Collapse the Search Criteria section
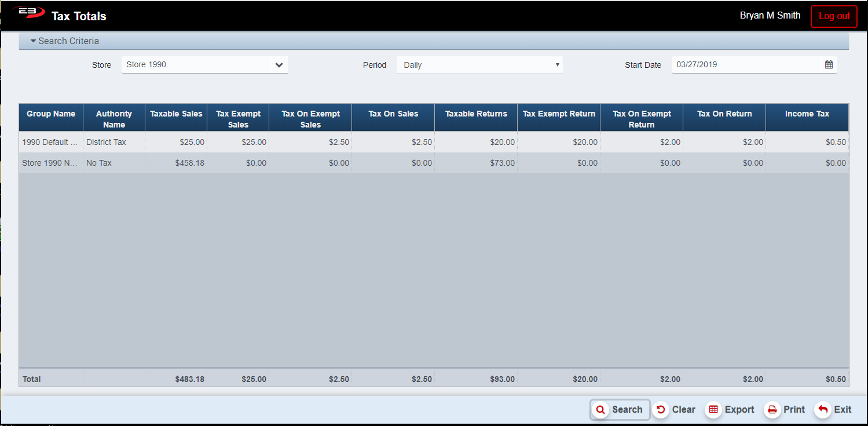This screenshot has width=868, height=426. [x=65, y=41]
